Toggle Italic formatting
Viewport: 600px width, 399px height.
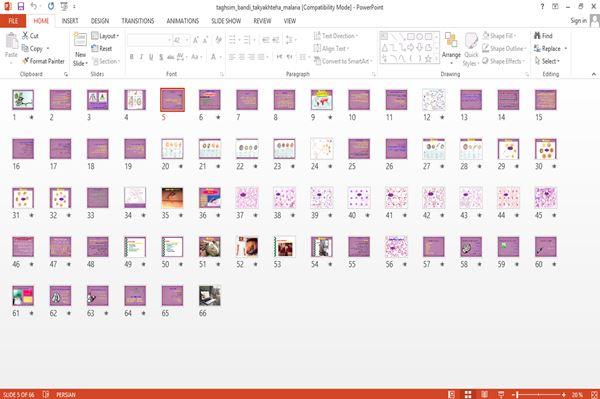(141, 57)
